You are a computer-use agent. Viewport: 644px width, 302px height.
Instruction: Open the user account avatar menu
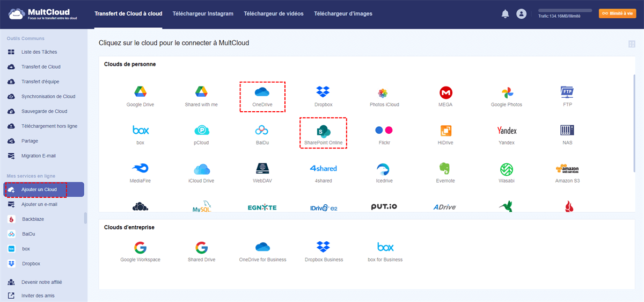point(521,14)
